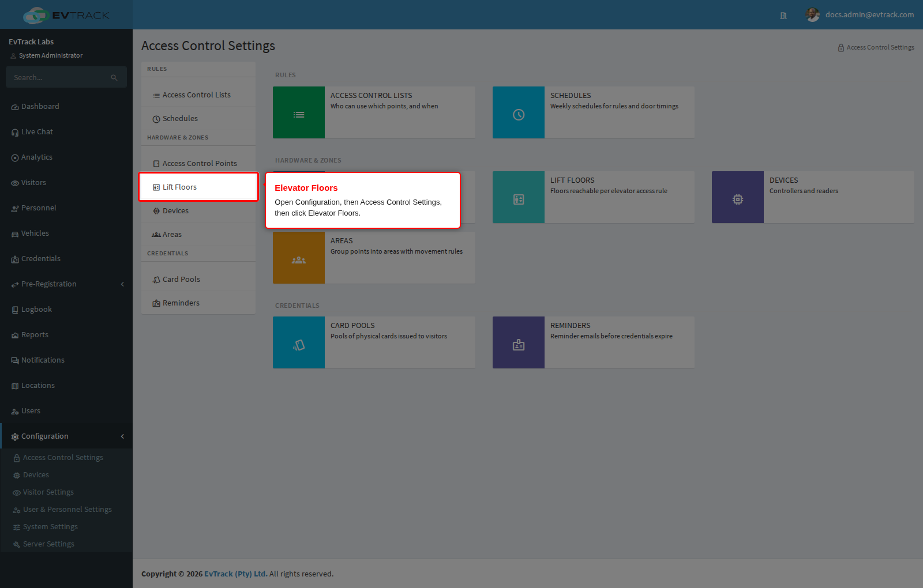
Task: Open Reports in the sidebar
Action: pyautogui.click(x=66, y=335)
